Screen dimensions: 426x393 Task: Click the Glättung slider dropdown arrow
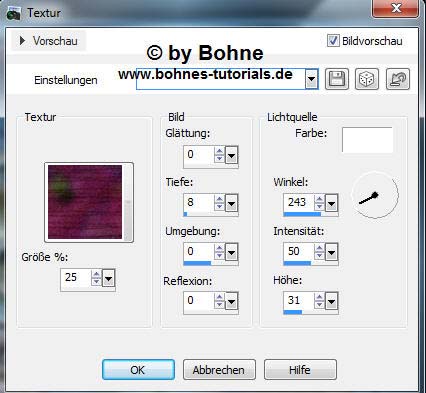tap(231, 155)
